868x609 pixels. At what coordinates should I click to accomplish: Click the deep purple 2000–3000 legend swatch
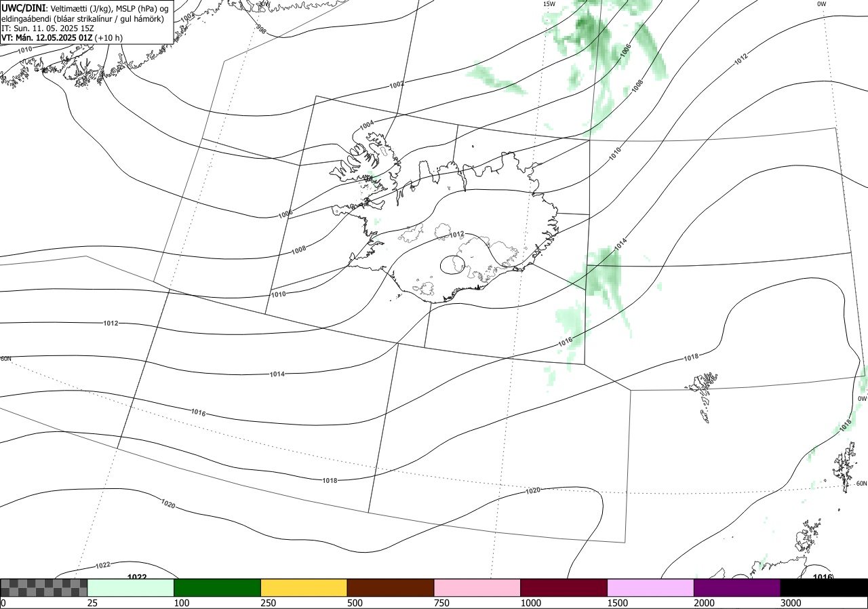click(x=737, y=587)
